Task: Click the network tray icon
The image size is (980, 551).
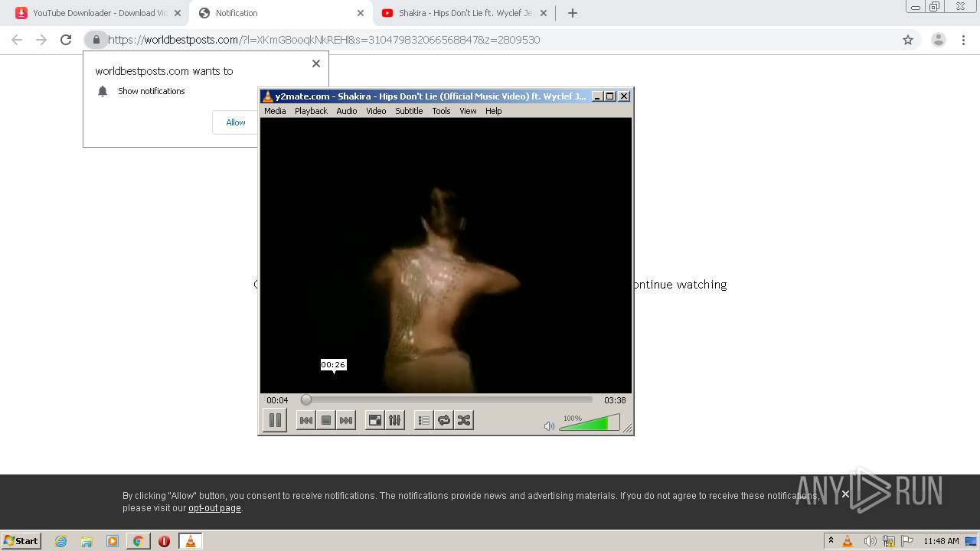Action: 889,541
